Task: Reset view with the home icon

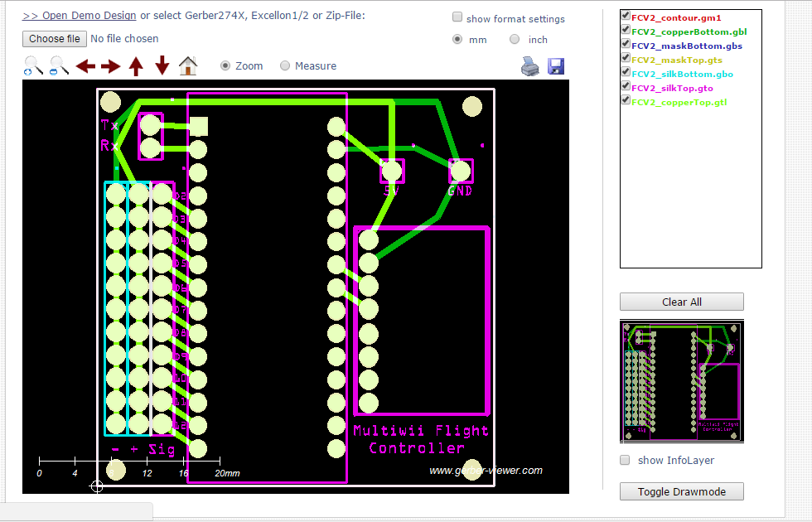Action: pyautogui.click(x=187, y=65)
